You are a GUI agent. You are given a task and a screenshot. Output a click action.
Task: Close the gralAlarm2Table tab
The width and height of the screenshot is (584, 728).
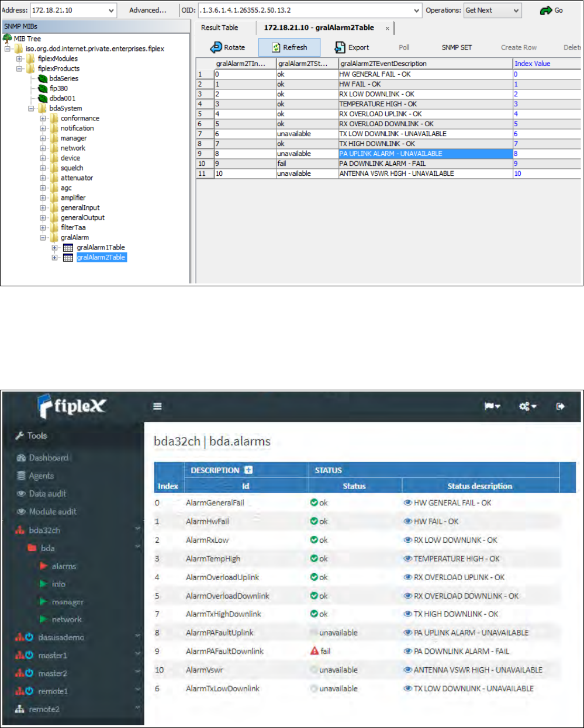point(387,28)
